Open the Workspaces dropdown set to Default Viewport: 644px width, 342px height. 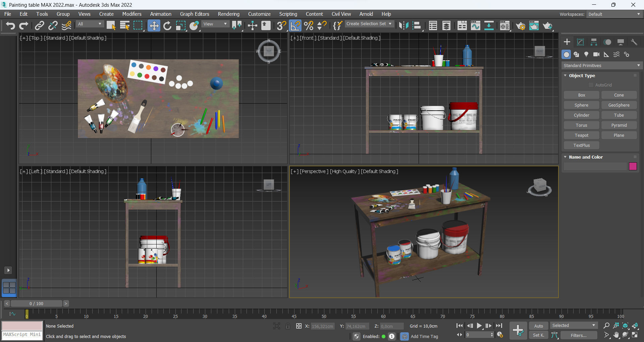click(614, 14)
